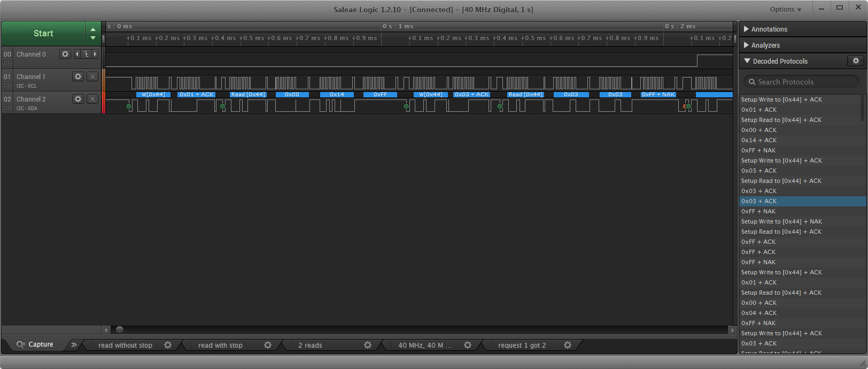868x369 pixels.
Task: Click gear on '2 reads' tab
Action: coord(368,345)
